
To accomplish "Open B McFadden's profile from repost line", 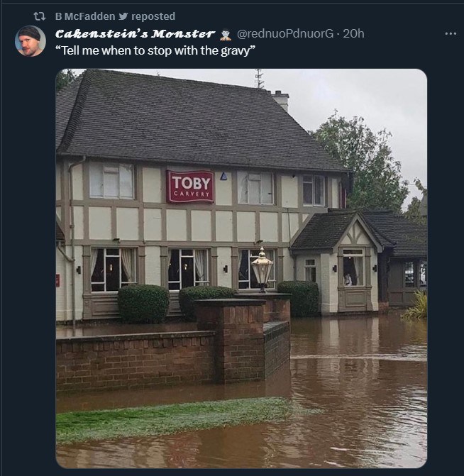I will point(85,16).
